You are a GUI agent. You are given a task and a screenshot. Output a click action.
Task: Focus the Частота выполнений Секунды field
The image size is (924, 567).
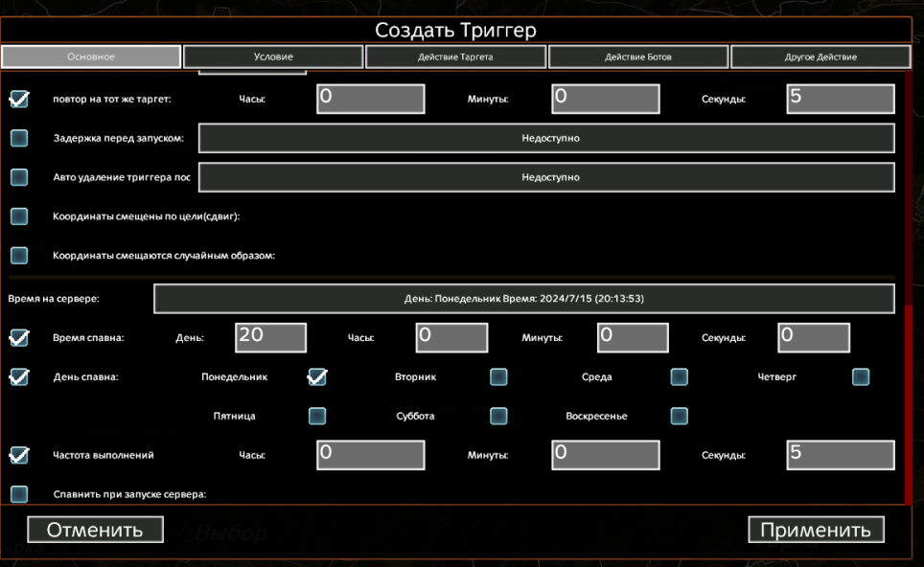click(x=841, y=455)
